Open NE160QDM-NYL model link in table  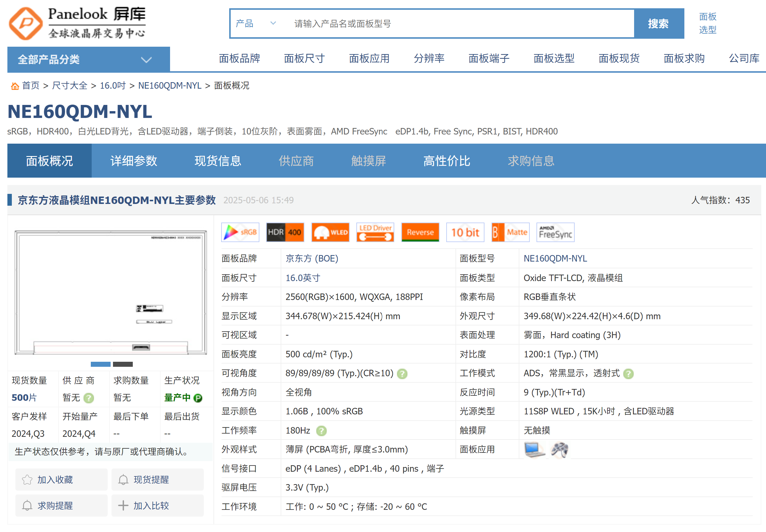pos(555,259)
